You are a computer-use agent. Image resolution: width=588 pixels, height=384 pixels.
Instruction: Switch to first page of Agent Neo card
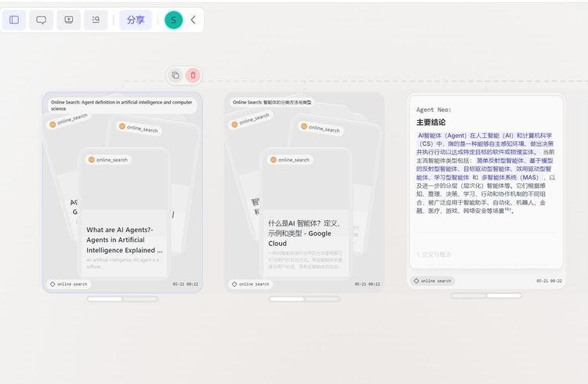pos(469,295)
